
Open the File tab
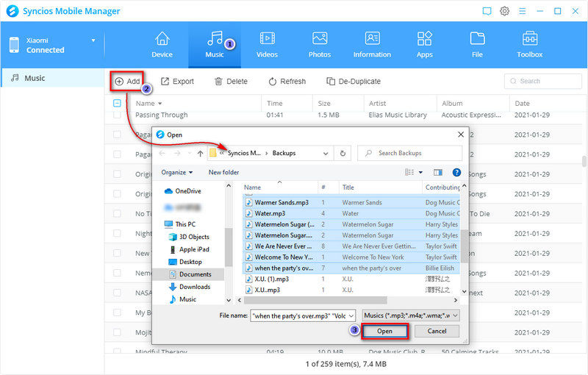(477, 45)
